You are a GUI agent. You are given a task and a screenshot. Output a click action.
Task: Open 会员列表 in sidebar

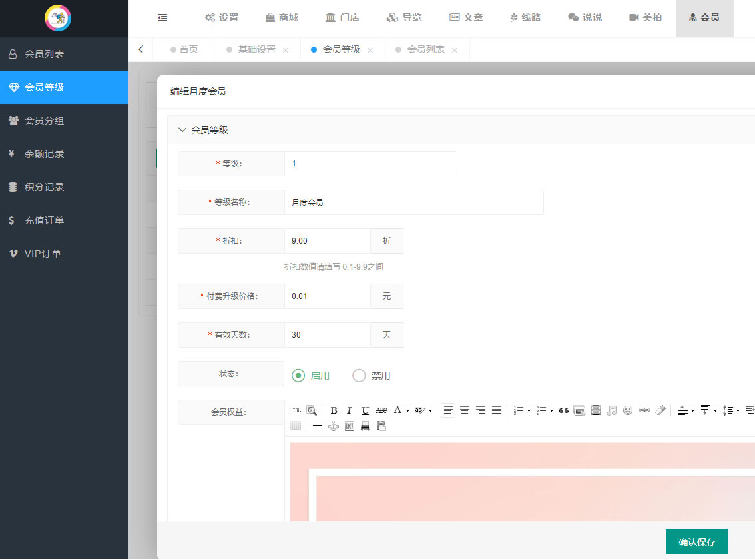tap(64, 54)
